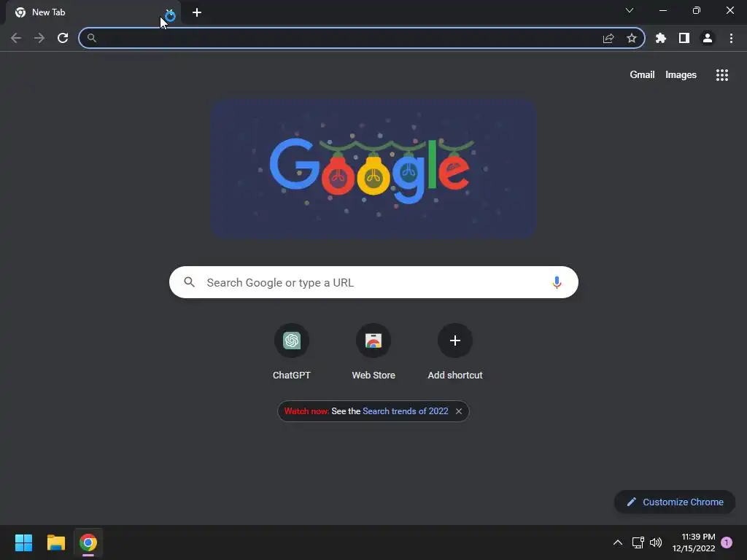Viewport: 747px width, 560px height.
Task: Click the Customize Chrome button
Action: pyautogui.click(x=675, y=502)
